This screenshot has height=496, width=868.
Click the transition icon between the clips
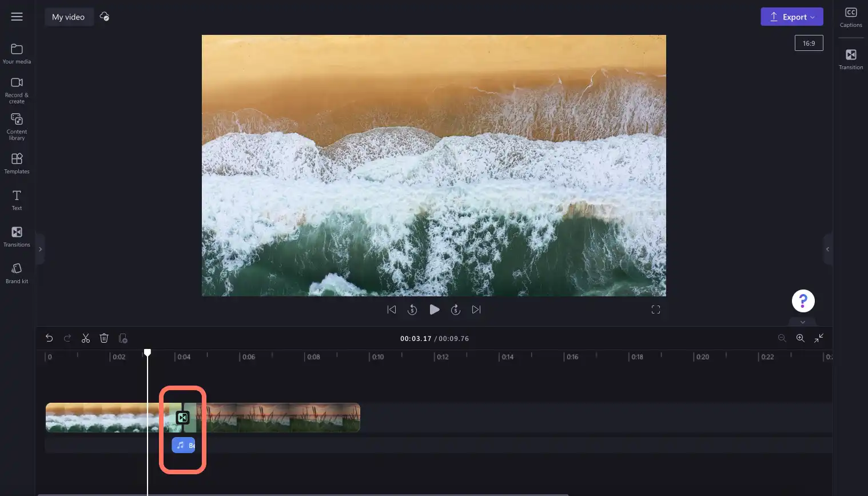tap(182, 418)
